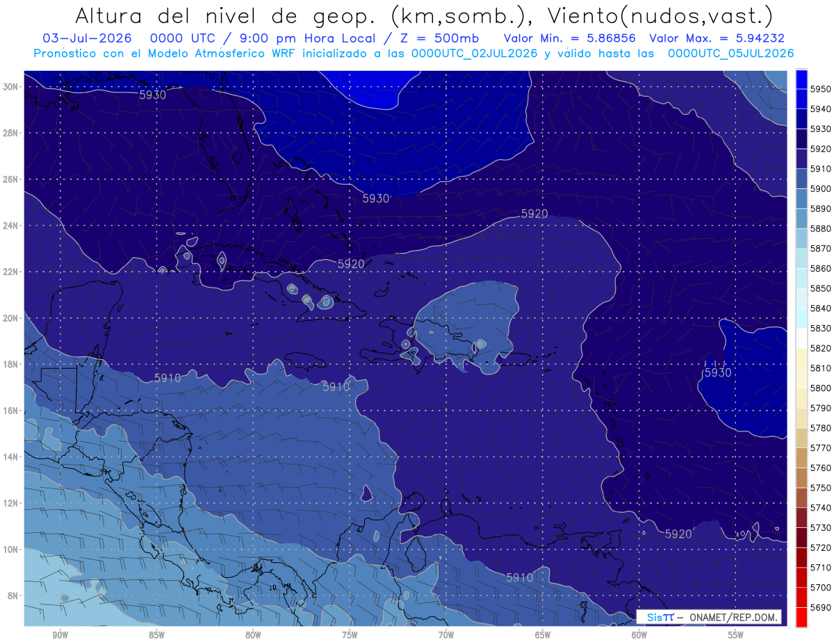Click the 26N latitude label
Viewport: 834px width, 644px height.
click(11, 179)
